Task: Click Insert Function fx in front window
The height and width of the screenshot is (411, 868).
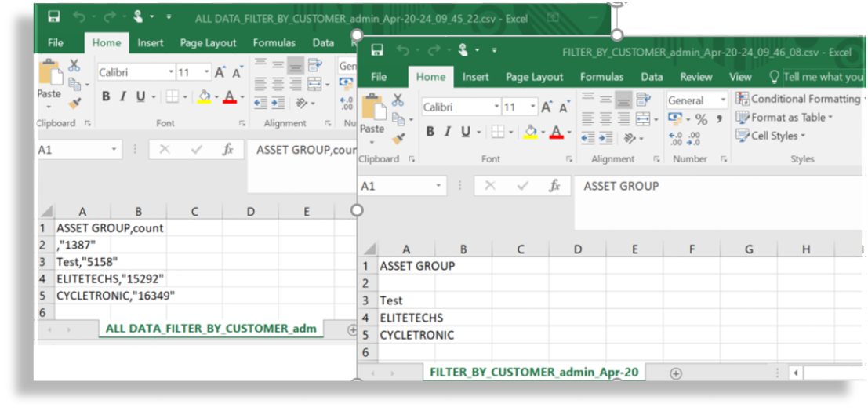Action: [554, 186]
